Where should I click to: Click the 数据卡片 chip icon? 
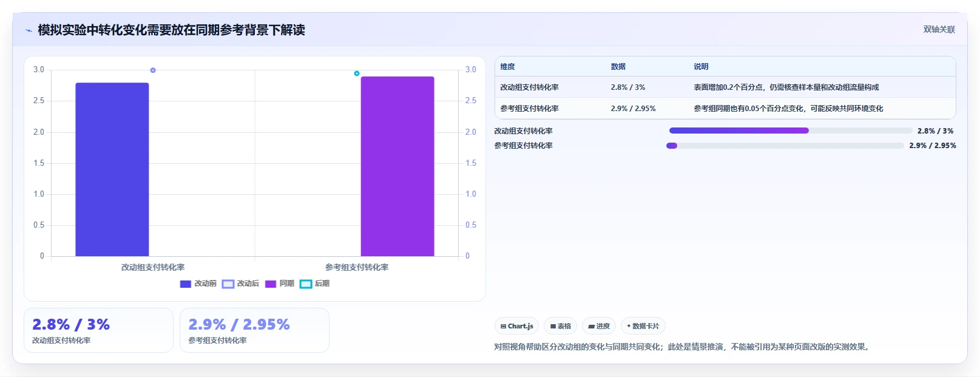629,326
